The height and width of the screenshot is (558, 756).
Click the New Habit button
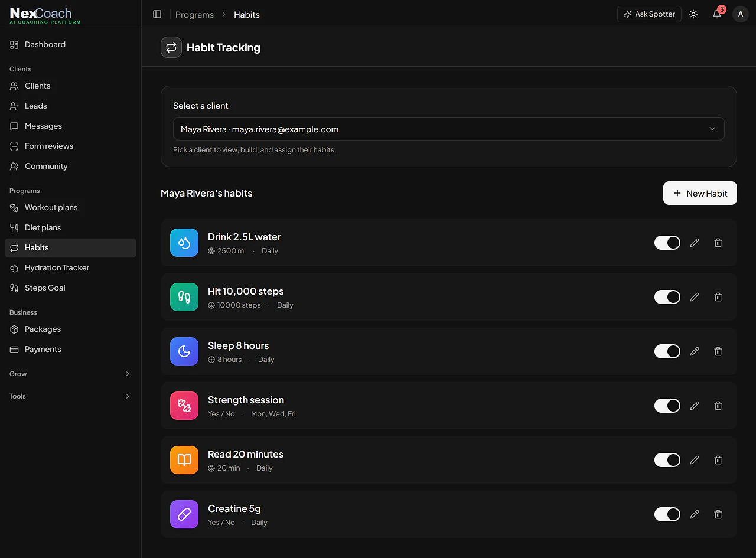[700, 193]
